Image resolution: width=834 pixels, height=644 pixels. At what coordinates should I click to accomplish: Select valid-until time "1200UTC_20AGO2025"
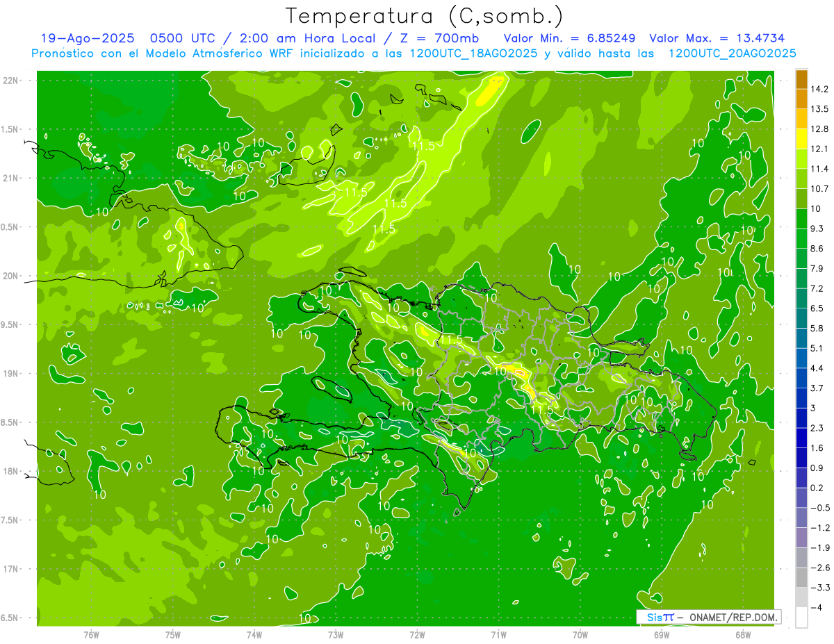(732, 53)
